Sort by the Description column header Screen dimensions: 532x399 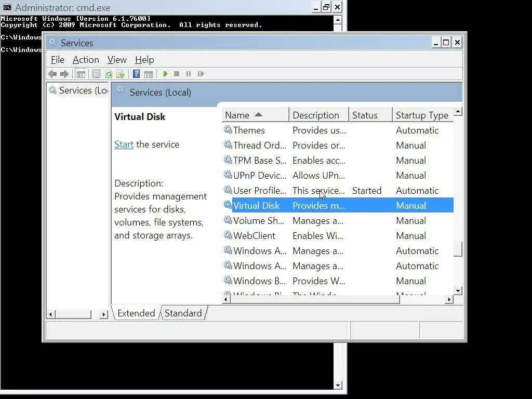318,115
